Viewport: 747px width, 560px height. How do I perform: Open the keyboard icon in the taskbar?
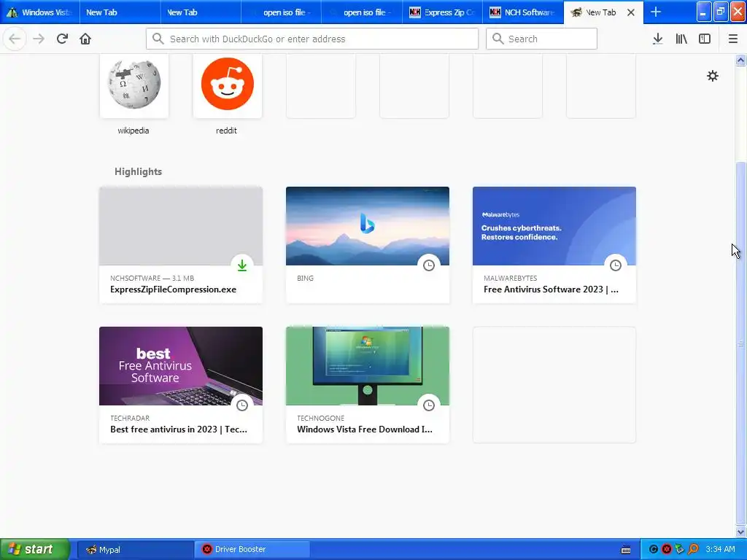[626, 550]
